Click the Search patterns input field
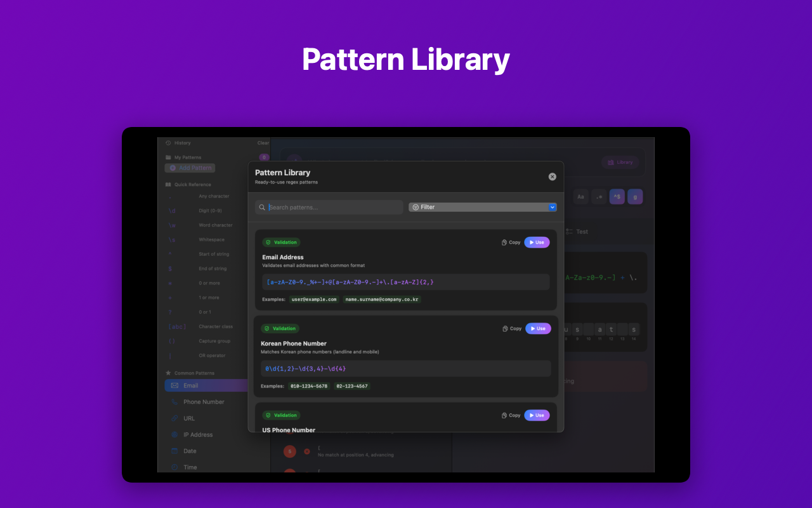812x508 pixels. click(333, 207)
